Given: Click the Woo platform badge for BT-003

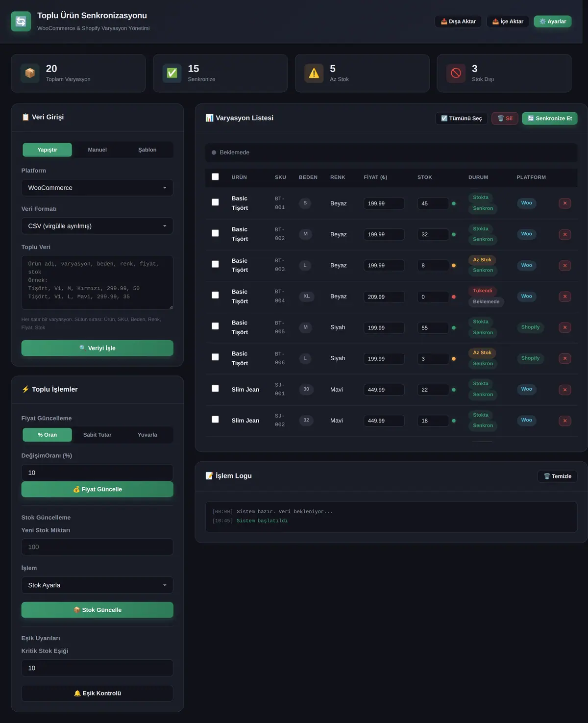Looking at the screenshot, I should (x=526, y=265).
